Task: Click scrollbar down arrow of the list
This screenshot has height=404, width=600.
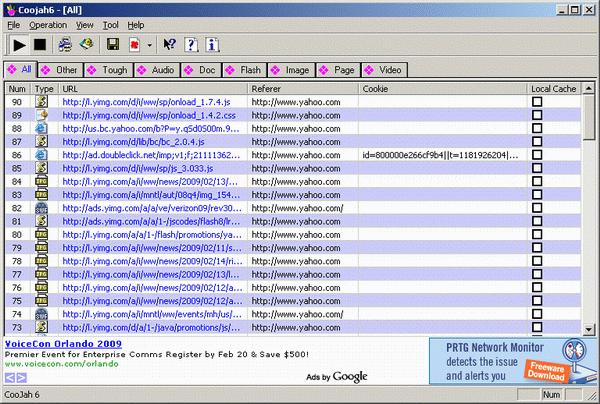Action: tap(589, 329)
